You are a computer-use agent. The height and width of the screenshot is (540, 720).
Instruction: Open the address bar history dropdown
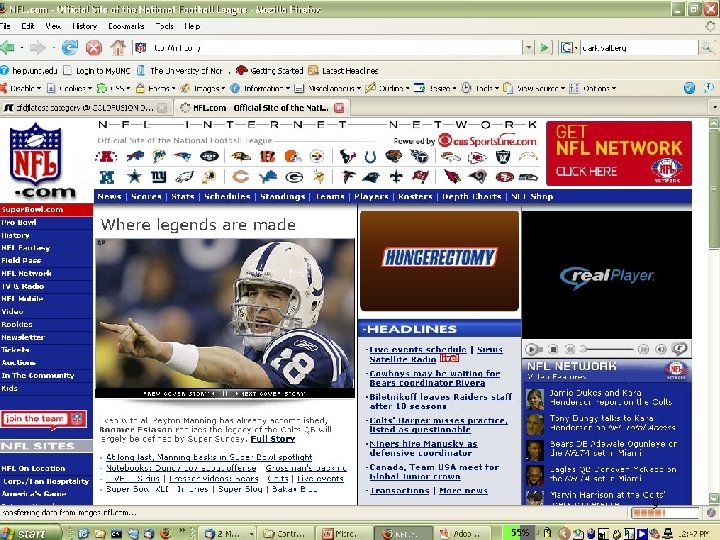tap(529, 47)
